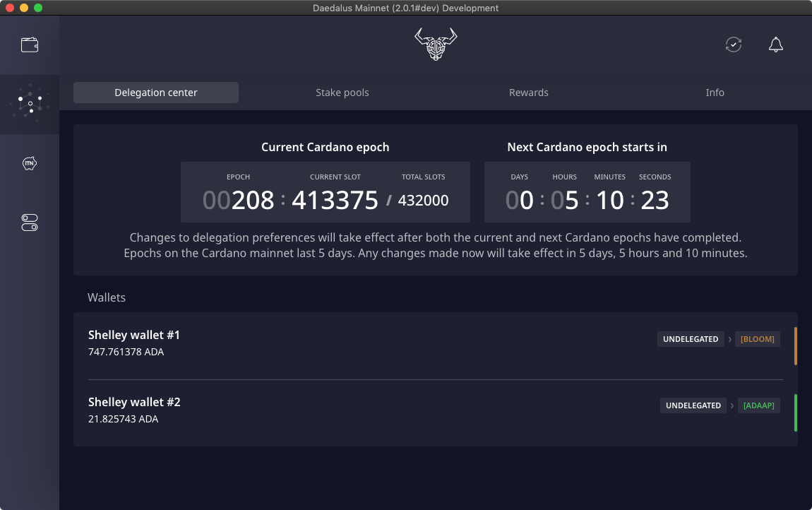The height and width of the screenshot is (510, 812).
Task: Select the Shelley wallet #2 name
Action: point(134,402)
